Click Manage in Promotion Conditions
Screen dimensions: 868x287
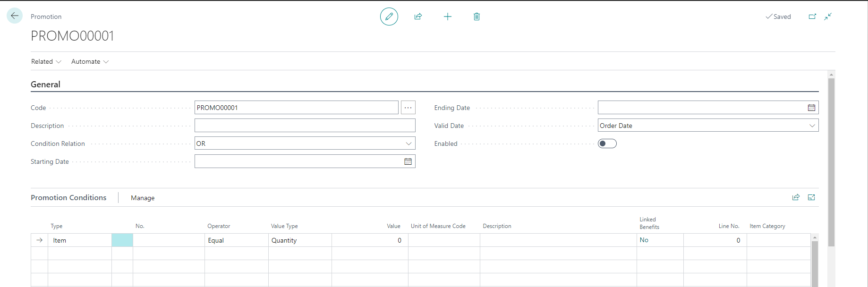[143, 198]
